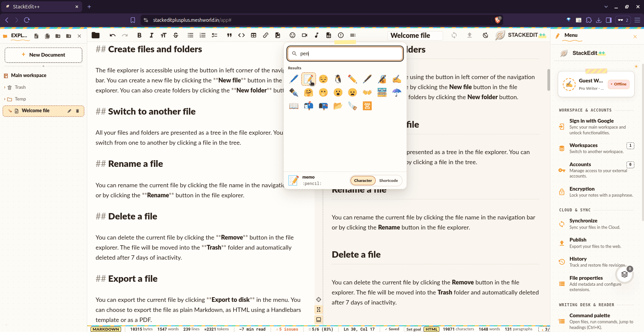
Task: Insert a link with the chain icon
Action: coord(266,35)
